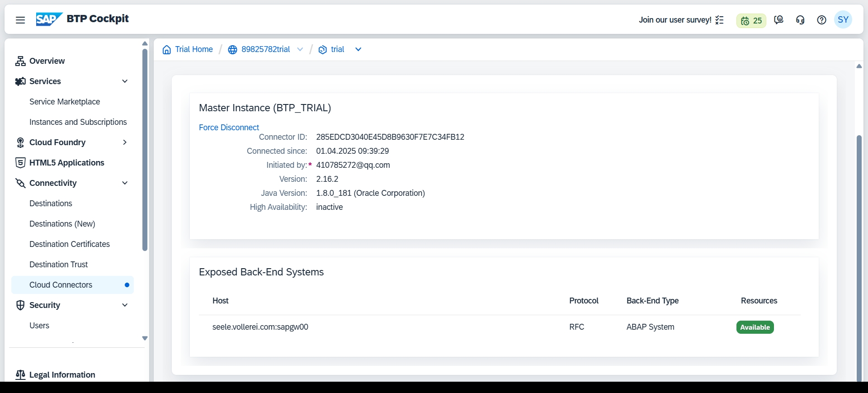Viewport: 868px width, 393px height.
Task: Collapse the Services section chevron
Action: [x=125, y=81]
